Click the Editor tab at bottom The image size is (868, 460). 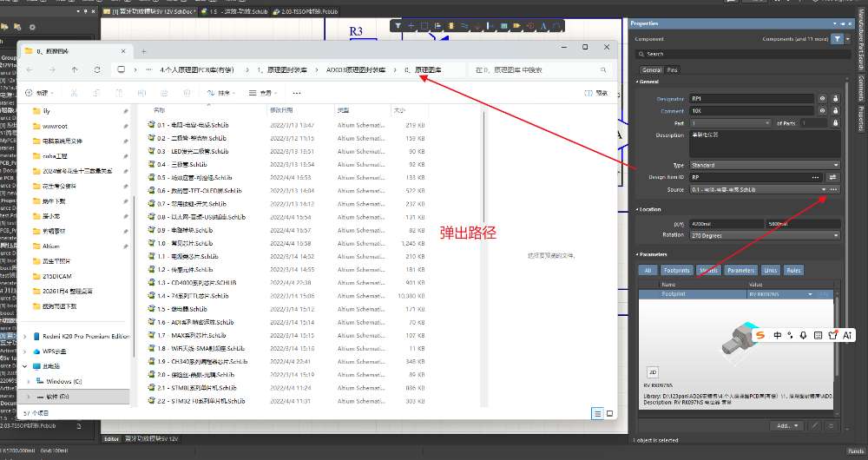[x=111, y=438]
